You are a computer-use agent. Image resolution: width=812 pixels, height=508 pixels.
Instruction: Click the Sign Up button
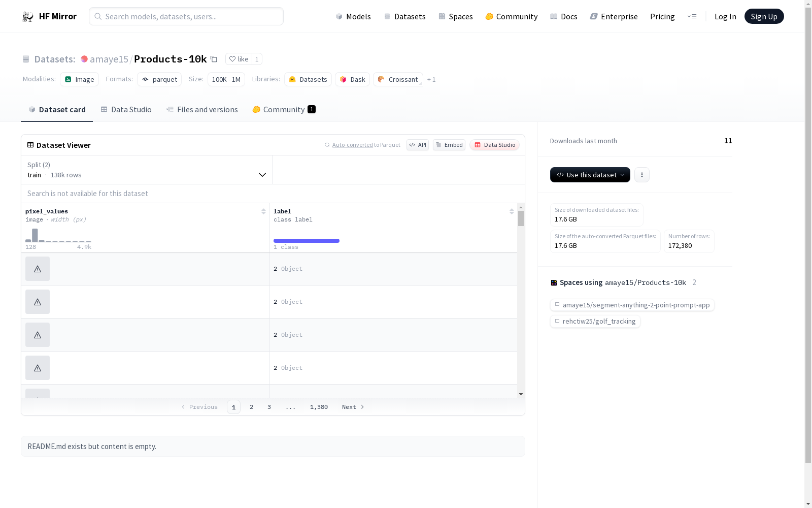(x=764, y=17)
